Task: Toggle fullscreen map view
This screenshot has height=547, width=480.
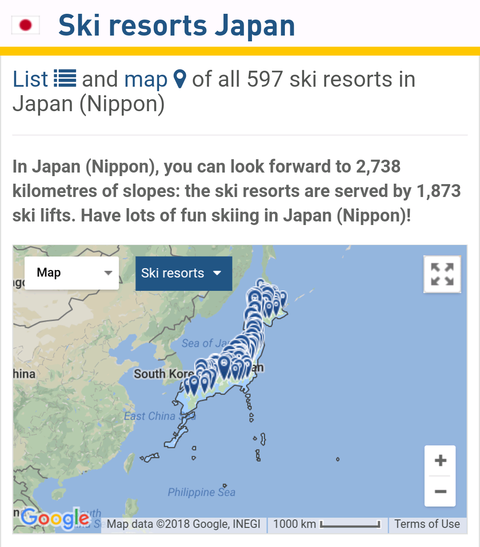Action: click(442, 274)
